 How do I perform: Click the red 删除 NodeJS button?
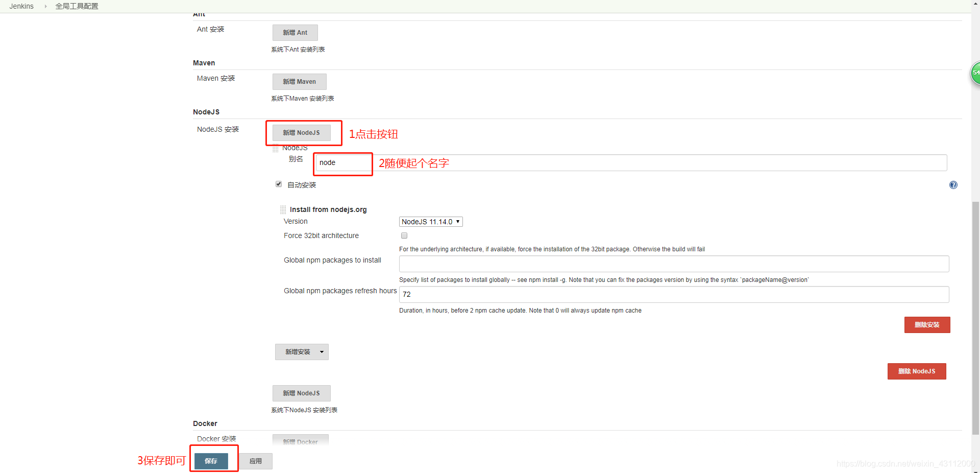[x=917, y=371]
